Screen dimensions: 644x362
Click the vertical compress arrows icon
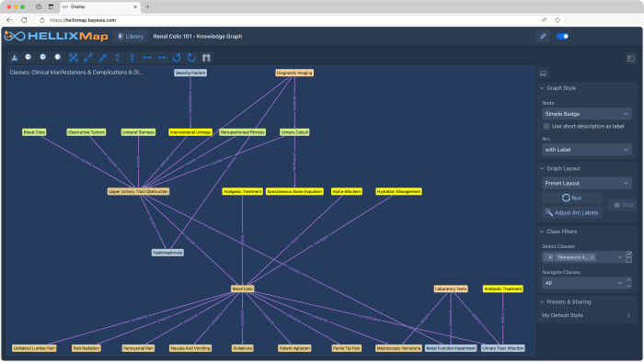pos(132,57)
